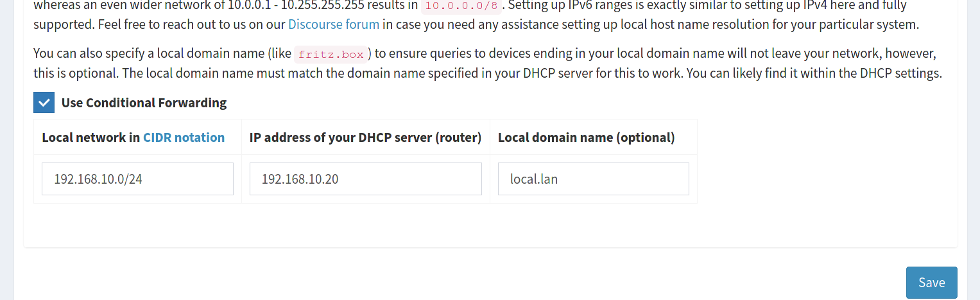Viewport: 980px width, 300px height.
Task: Click the "Use Conditional Forwarding" label text
Action: (x=144, y=103)
